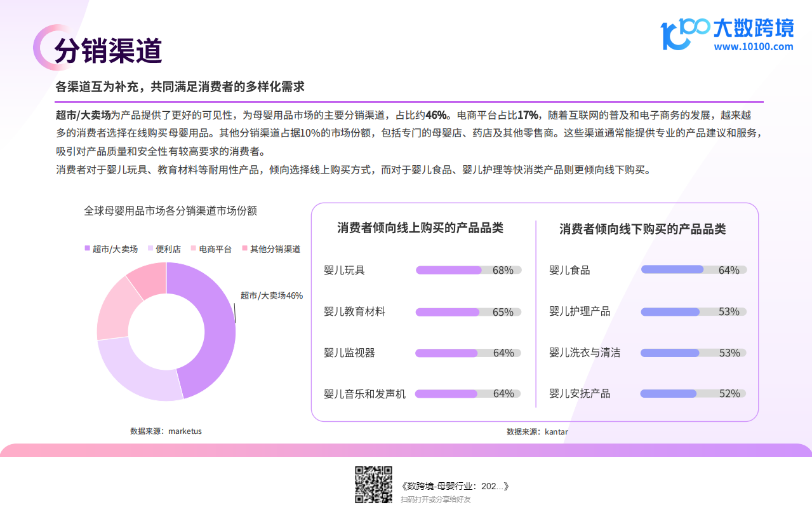Viewport: 812px width, 514px height.
Task: Select the 消费者倾向线下购买的产品品类 heading
Action: [x=642, y=229]
